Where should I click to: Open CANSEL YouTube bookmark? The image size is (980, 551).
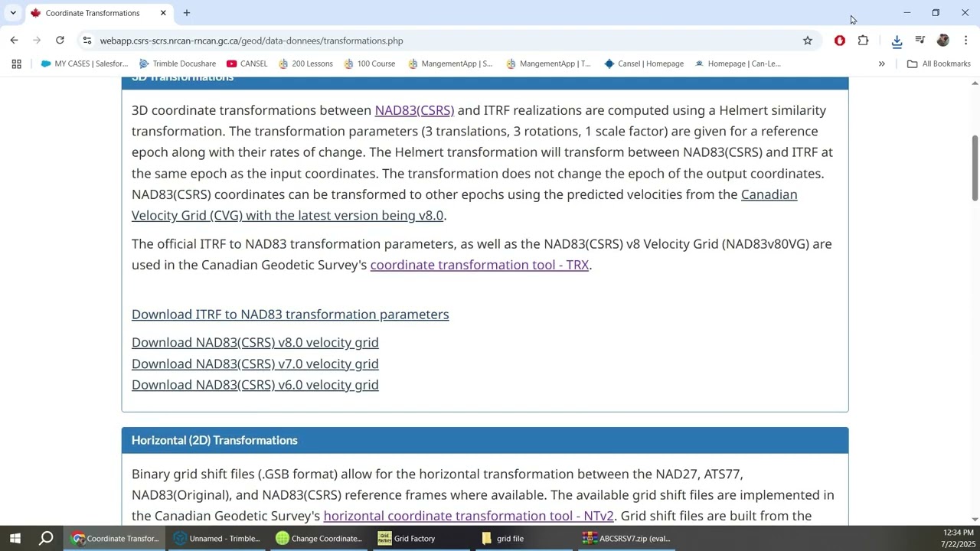247,64
